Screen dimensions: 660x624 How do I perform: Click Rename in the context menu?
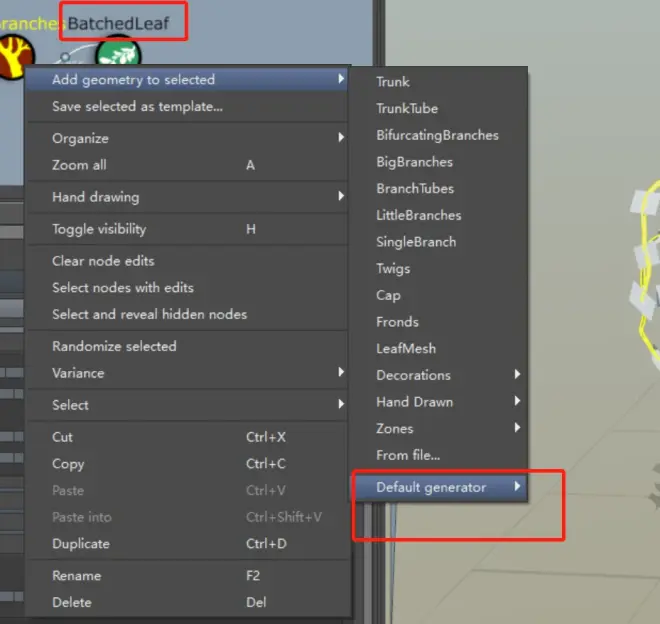[76, 576]
